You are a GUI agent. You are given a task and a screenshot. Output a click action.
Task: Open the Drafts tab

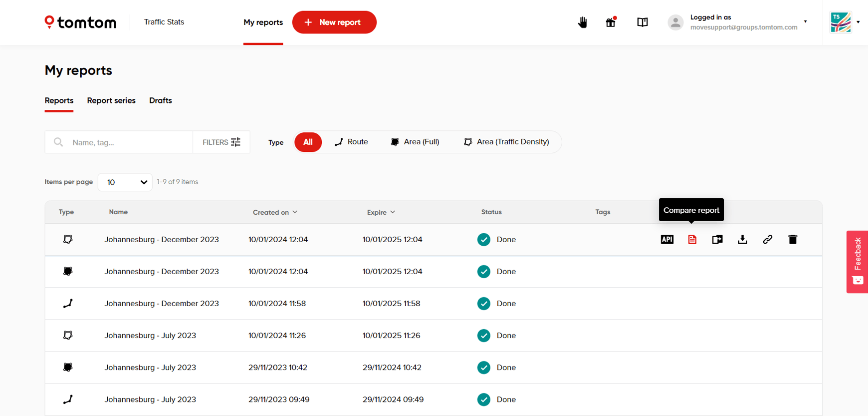[160, 101]
